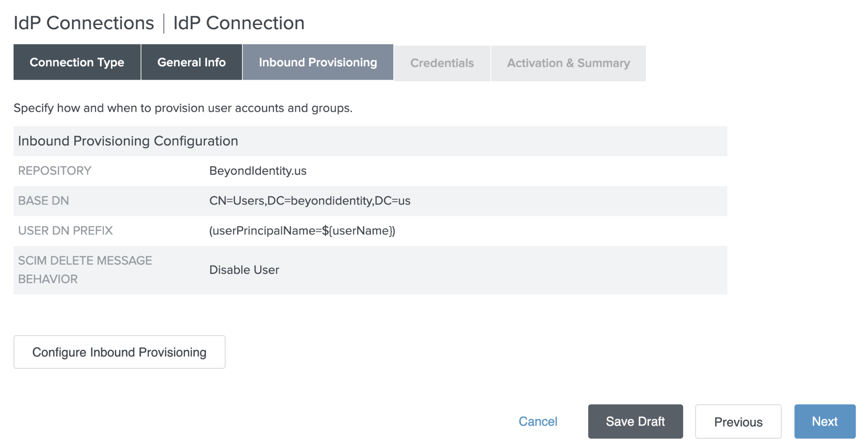Click the Configure Inbound Provisioning button

click(119, 352)
